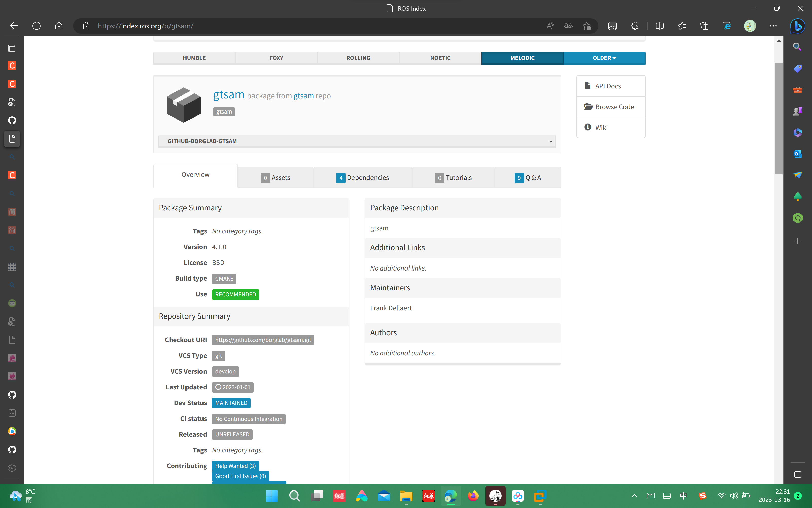Open the Collections icon
Screen dimensions: 812x508
(x=704, y=26)
